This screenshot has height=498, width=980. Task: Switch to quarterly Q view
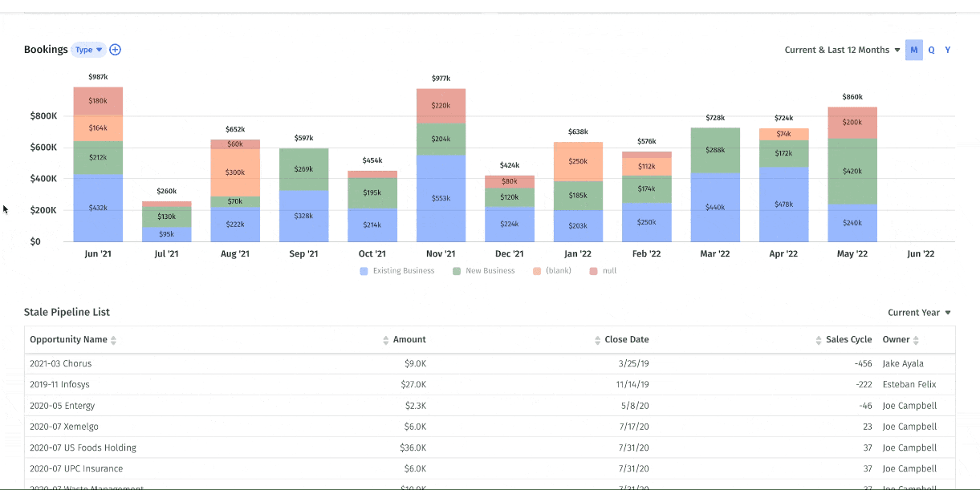point(931,50)
